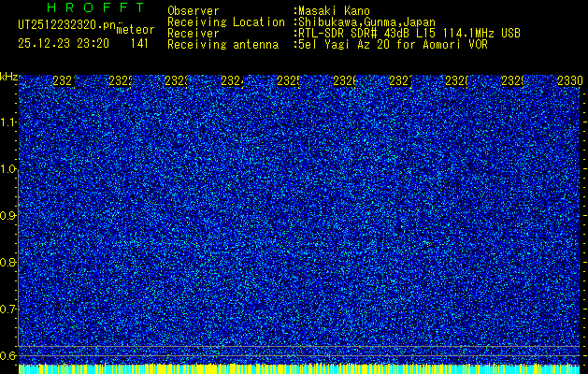Click the 2326 time marker
This screenshot has width=588, height=374.
tap(345, 80)
